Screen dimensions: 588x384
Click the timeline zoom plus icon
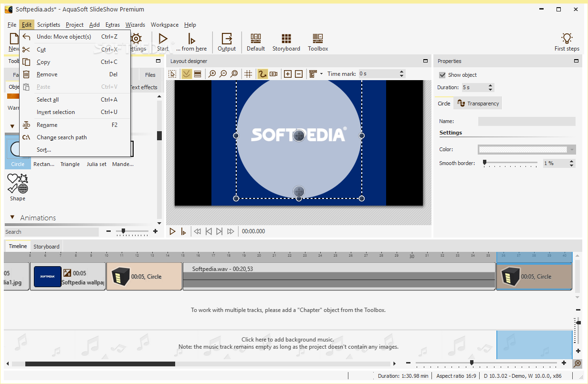(564, 363)
